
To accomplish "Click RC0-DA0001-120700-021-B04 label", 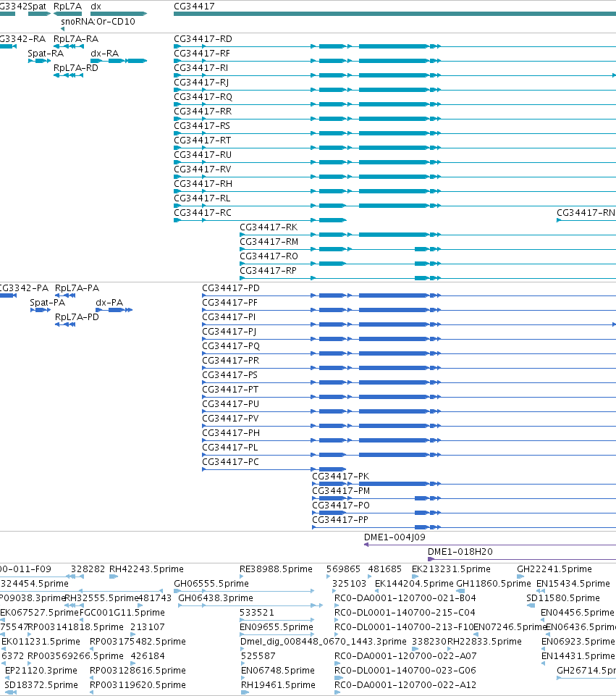I will pyautogui.click(x=405, y=598).
